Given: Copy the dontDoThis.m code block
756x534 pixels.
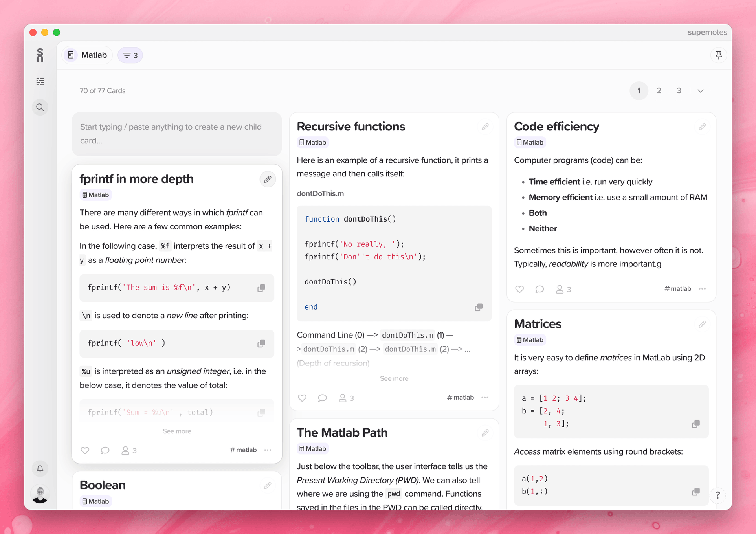Looking at the screenshot, I should [478, 307].
